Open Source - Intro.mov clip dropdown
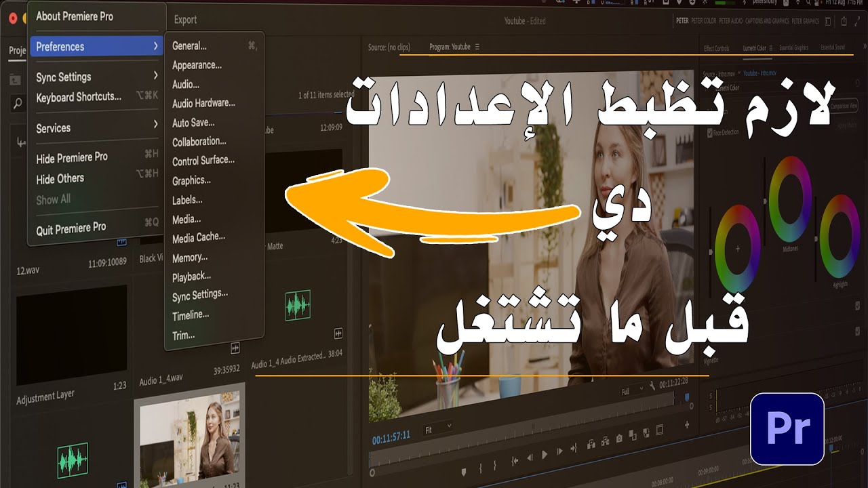868x488 pixels. click(739, 72)
